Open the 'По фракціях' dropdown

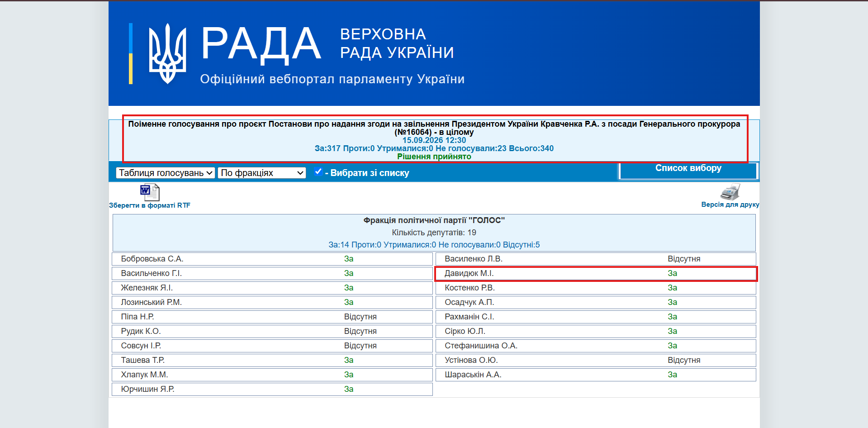262,173
